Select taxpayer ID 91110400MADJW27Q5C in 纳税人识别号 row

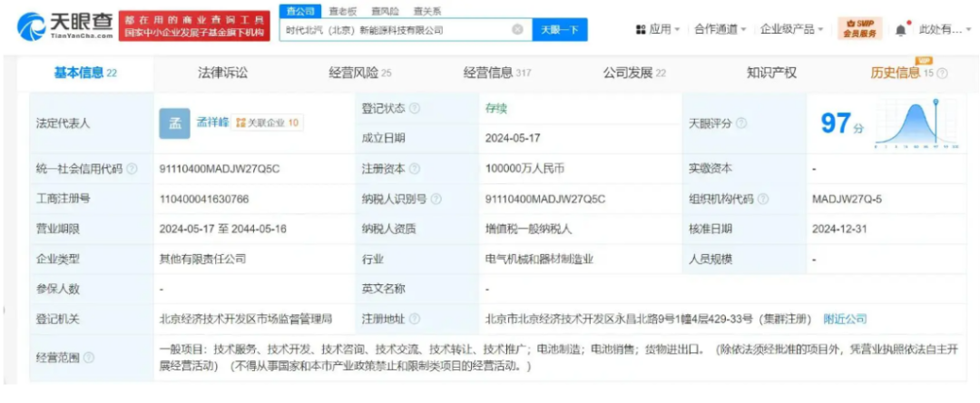point(544,200)
